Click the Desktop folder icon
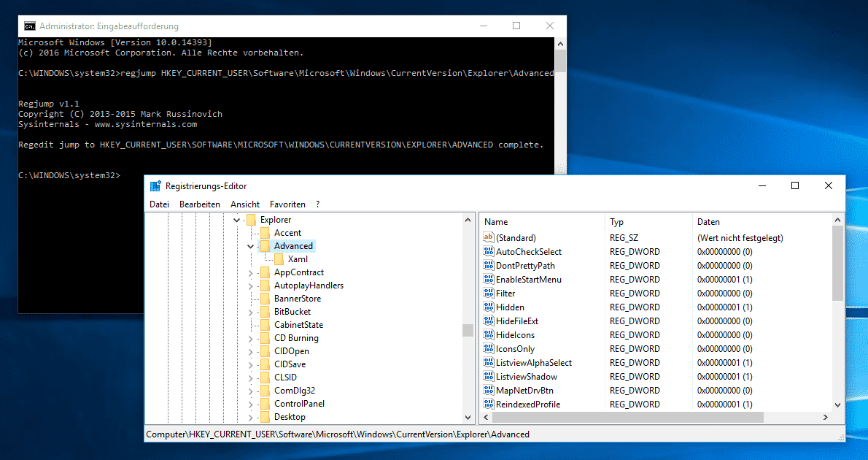 coord(265,417)
